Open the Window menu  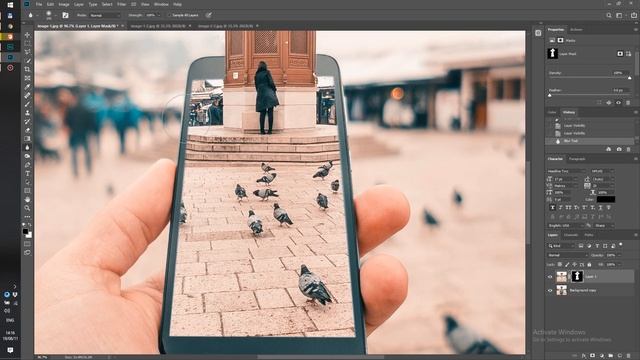pyautogui.click(x=161, y=4)
